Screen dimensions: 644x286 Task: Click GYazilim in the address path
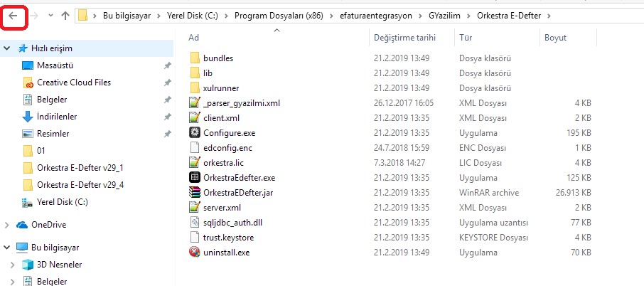coord(445,16)
